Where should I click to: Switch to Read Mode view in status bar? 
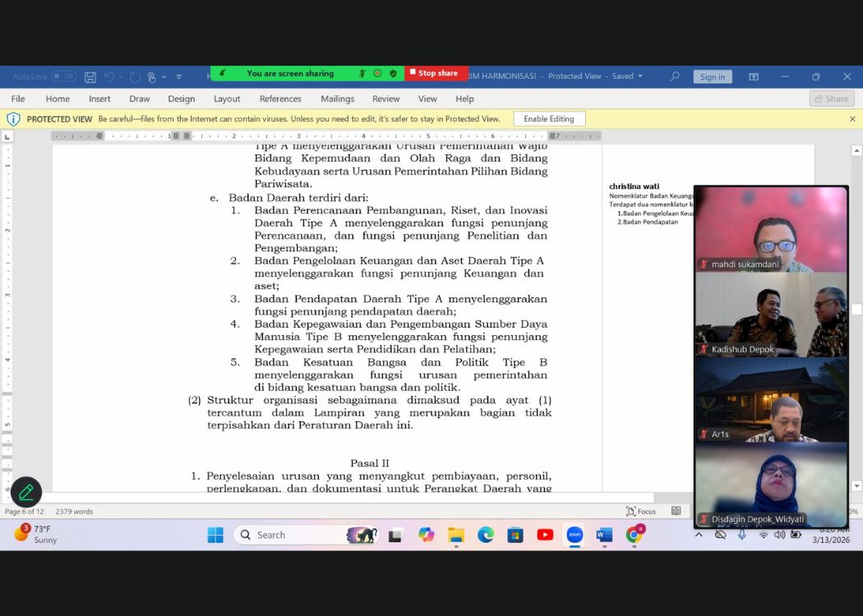coord(676,511)
